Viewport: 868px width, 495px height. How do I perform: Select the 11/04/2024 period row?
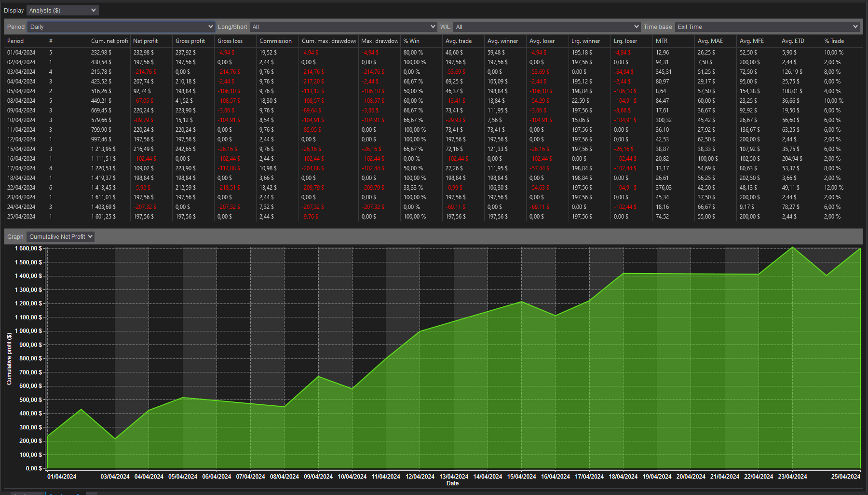click(434, 130)
